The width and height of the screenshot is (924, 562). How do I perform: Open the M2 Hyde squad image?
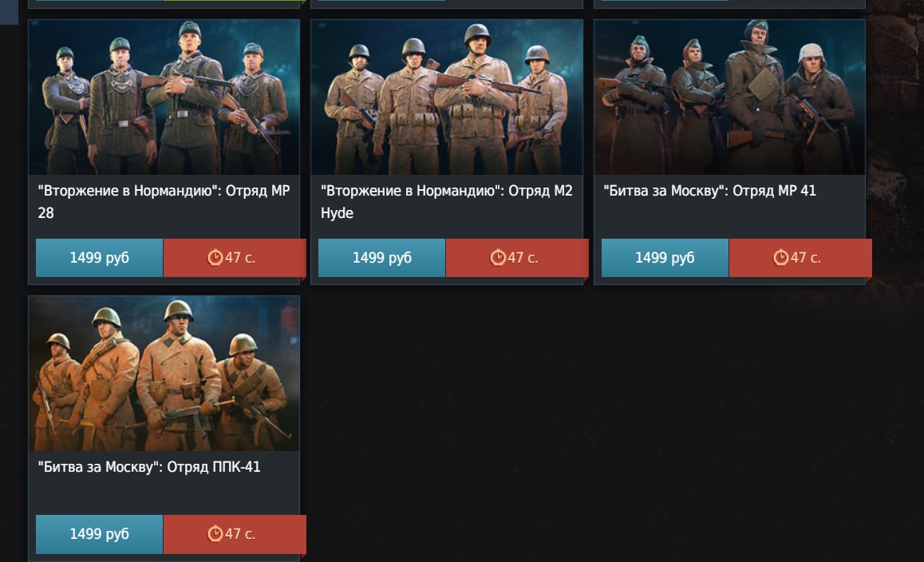(447, 97)
